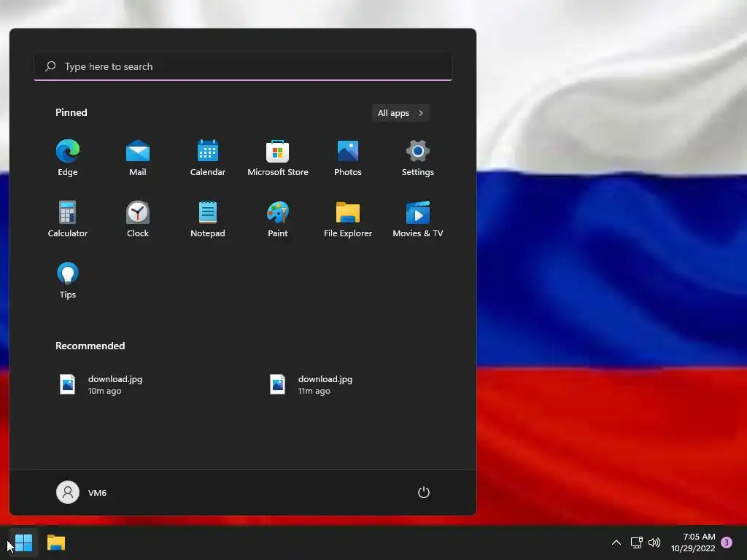Screen dimensions: 747x560
Task: Launch Paint
Action: point(278,219)
